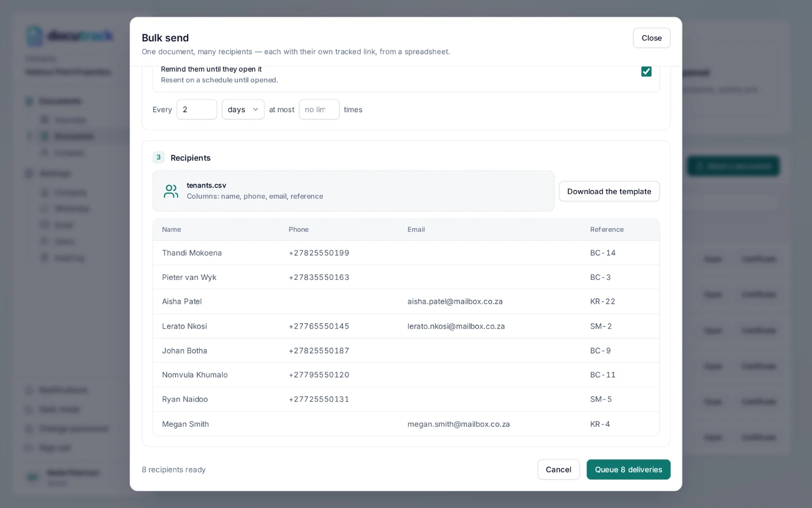812x508 pixels.
Task: Select the Ryan Naidoo name cell
Action: point(185,399)
